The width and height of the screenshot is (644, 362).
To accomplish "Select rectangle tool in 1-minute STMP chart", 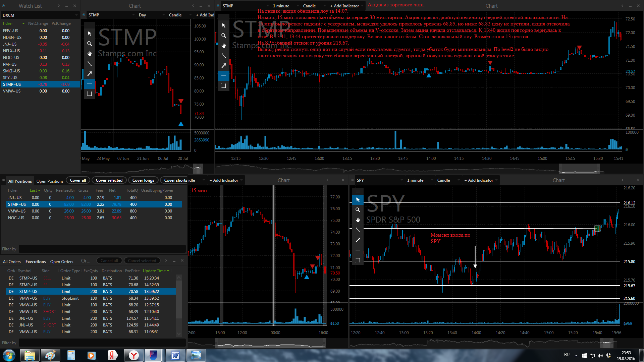I will click(x=223, y=86).
